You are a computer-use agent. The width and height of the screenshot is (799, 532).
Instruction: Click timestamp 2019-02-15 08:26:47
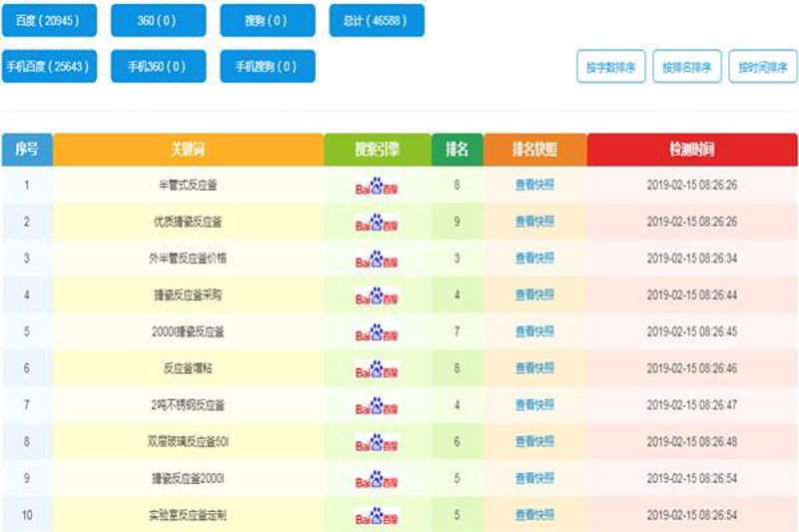(692, 405)
